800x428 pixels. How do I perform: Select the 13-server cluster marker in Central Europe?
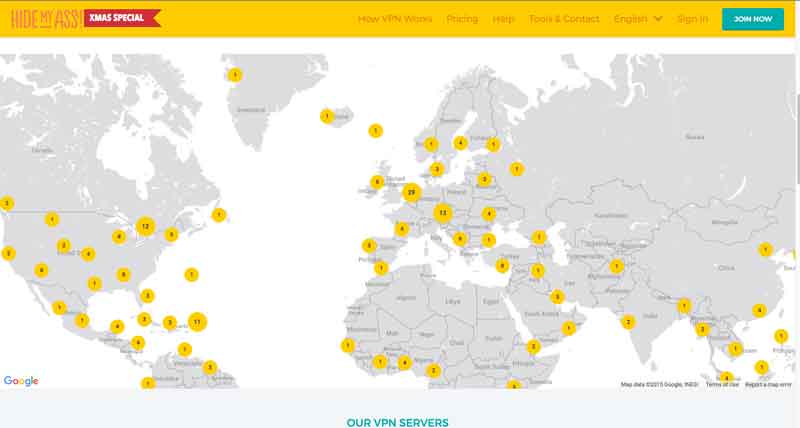point(443,212)
